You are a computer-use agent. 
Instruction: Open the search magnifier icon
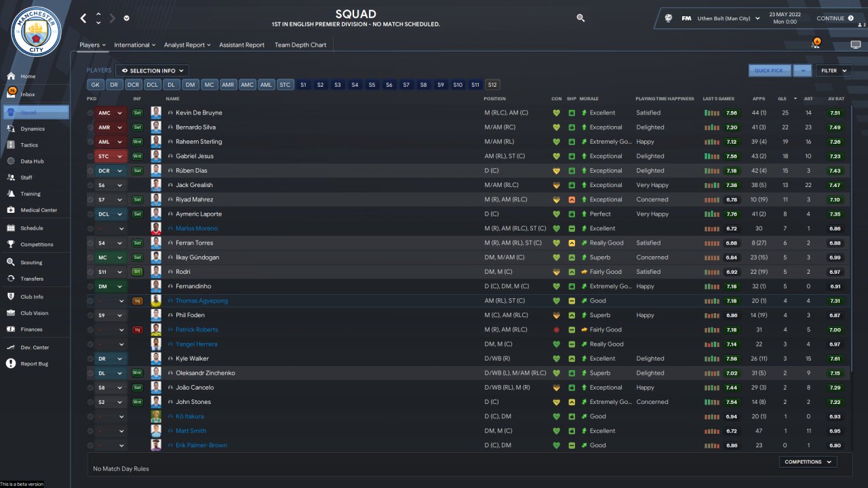[580, 18]
